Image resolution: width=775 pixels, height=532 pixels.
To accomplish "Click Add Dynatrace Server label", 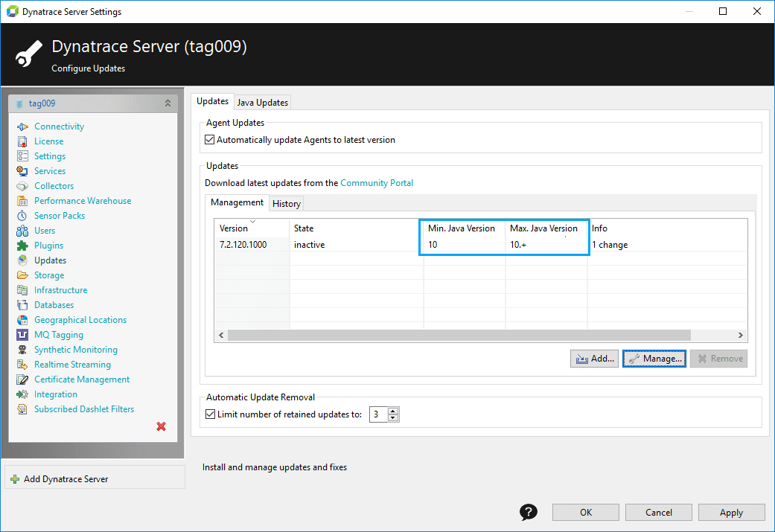I will coord(66,479).
